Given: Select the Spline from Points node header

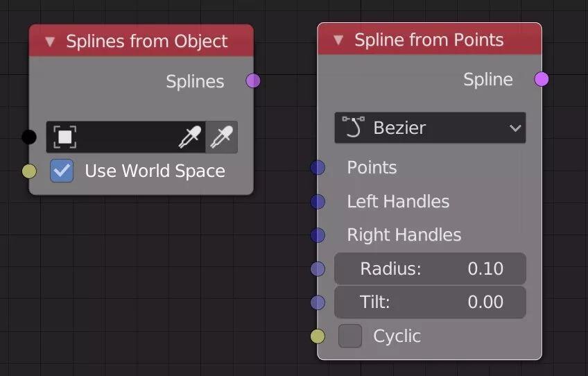Looking at the screenshot, I should point(430,39).
